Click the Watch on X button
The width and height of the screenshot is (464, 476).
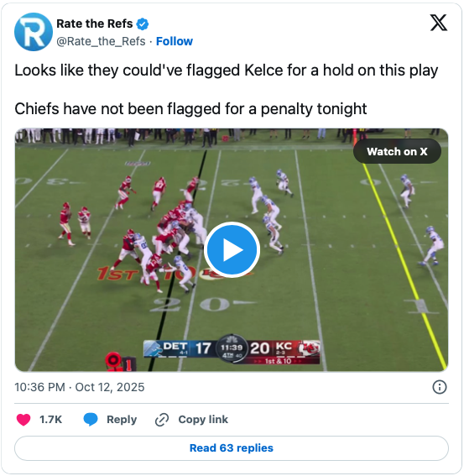[397, 151]
